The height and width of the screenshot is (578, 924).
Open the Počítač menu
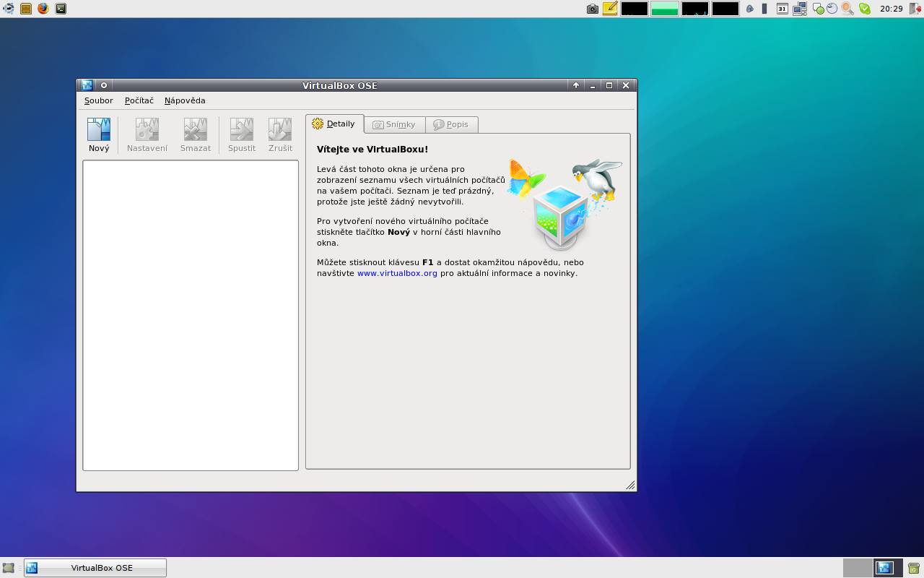tap(139, 100)
